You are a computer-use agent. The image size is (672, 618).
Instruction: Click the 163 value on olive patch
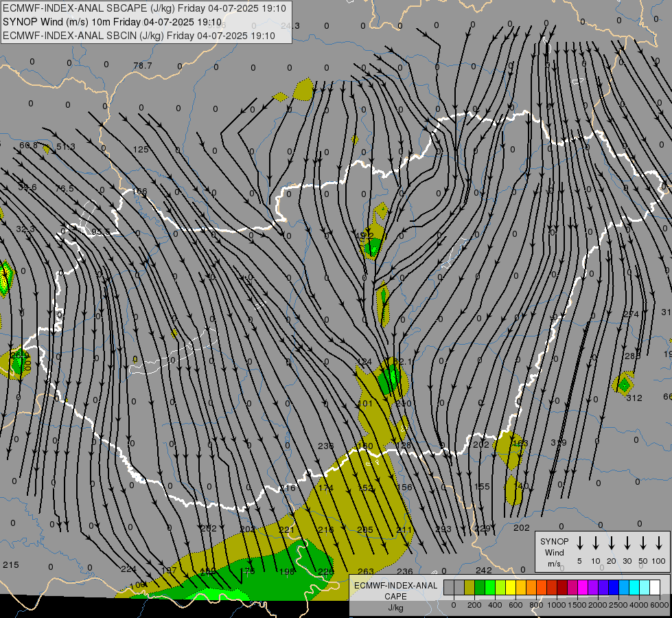[520, 443]
